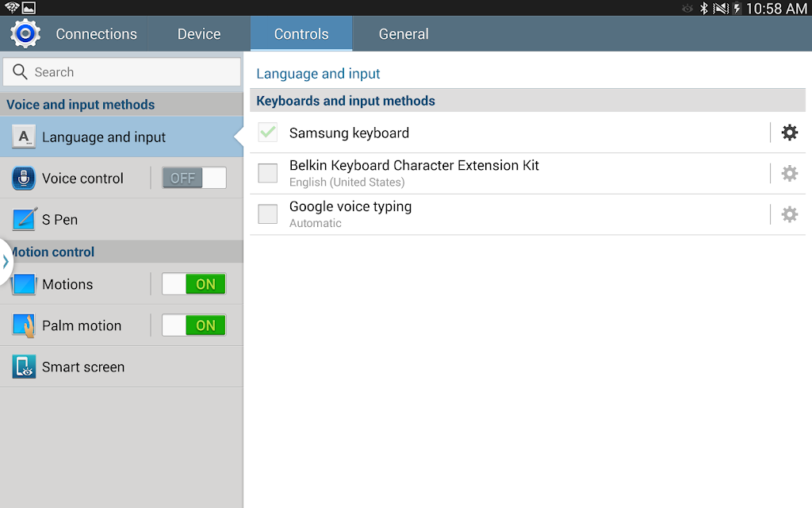
Task: Tap the Settings app gear icon
Action: point(25,33)
